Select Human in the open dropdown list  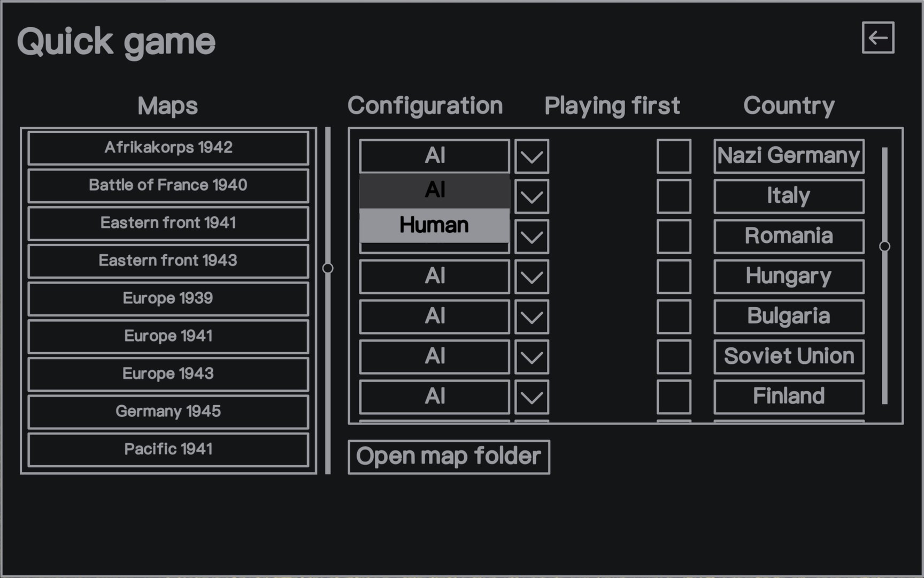[434, 225]
